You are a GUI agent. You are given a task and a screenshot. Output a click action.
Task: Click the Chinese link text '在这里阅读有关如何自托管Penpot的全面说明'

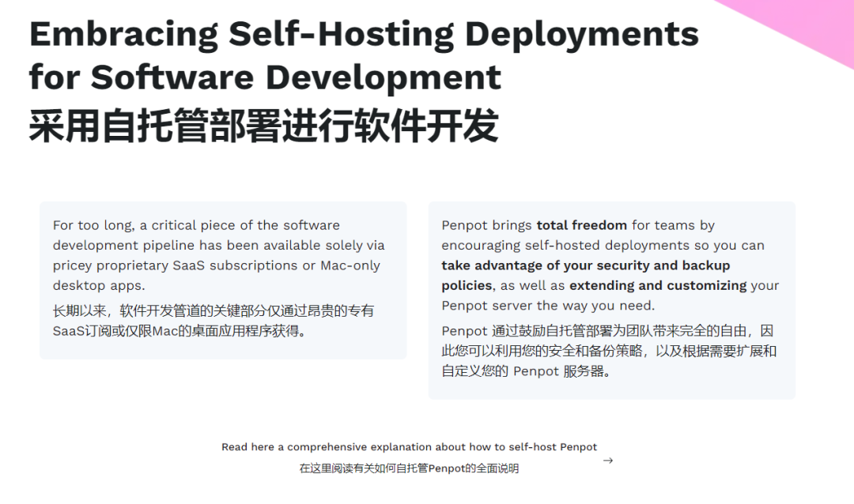tap(409, 468)
